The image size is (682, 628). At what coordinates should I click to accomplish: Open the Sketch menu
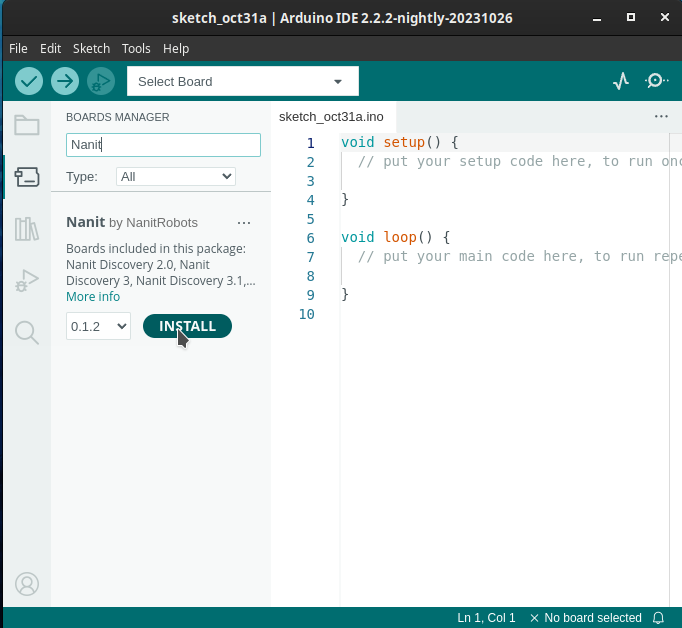coord(91,49)
